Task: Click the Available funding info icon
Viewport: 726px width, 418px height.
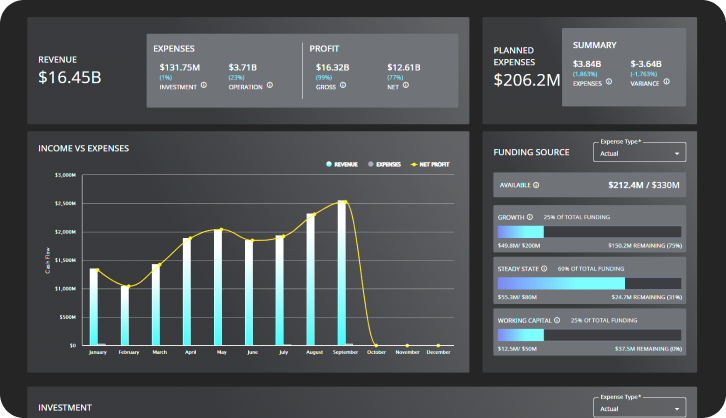Action: tap(536, 185)
